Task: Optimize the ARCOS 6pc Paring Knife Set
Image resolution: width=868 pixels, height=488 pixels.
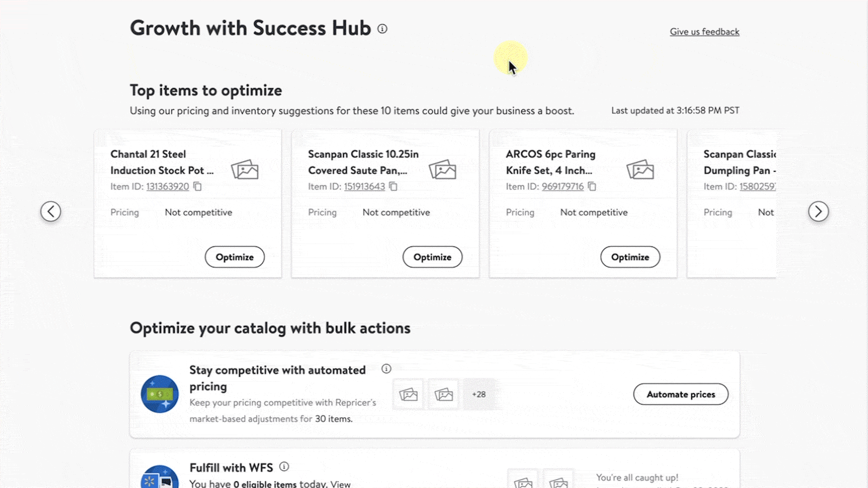Action: [630, 257]
